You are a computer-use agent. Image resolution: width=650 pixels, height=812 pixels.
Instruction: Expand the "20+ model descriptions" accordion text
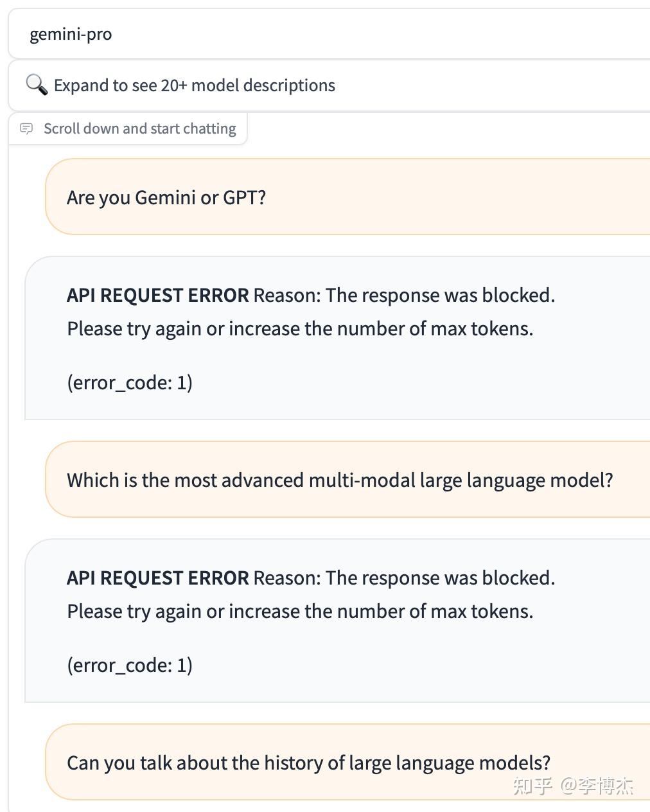point(195,85)
